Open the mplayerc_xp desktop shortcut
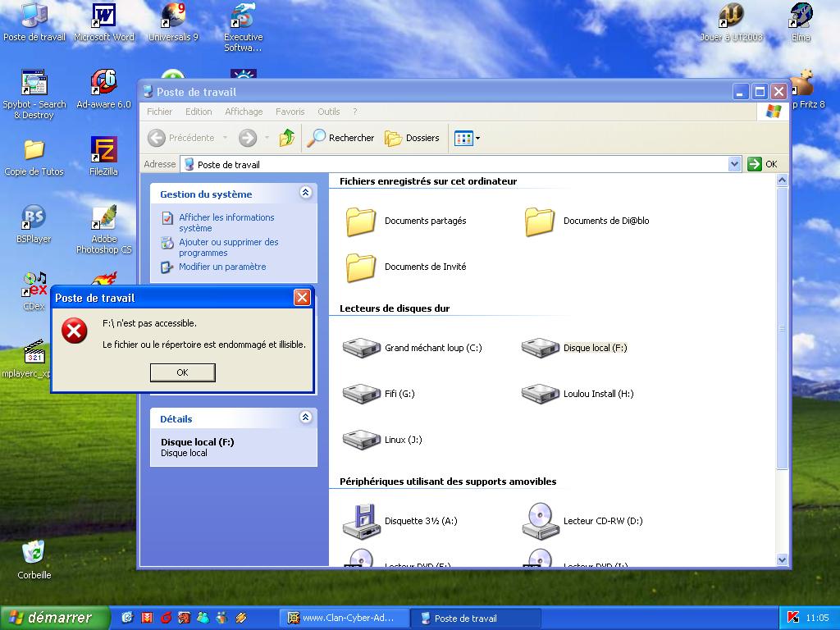 [x=28, y=358]
